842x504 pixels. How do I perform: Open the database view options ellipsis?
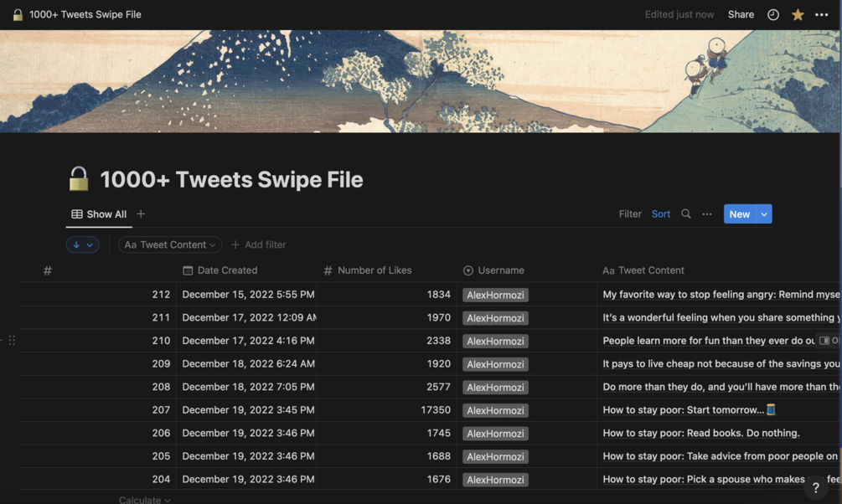[x=707, y=214]
